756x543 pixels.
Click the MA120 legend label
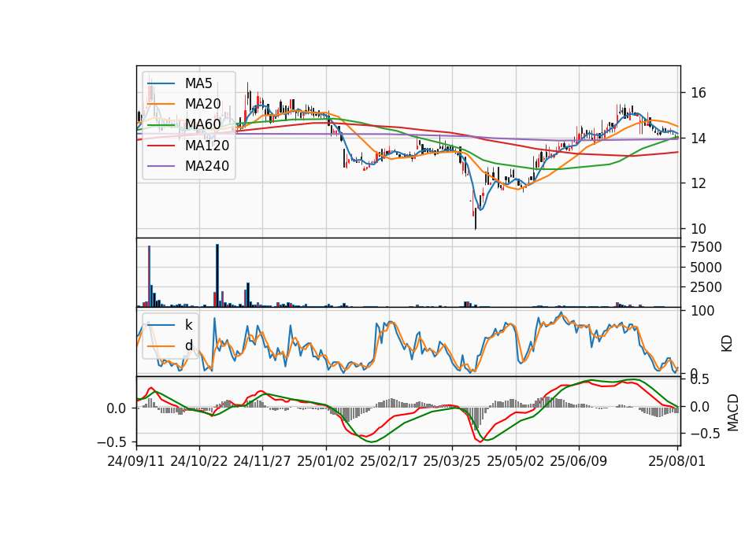pos(207,145)
